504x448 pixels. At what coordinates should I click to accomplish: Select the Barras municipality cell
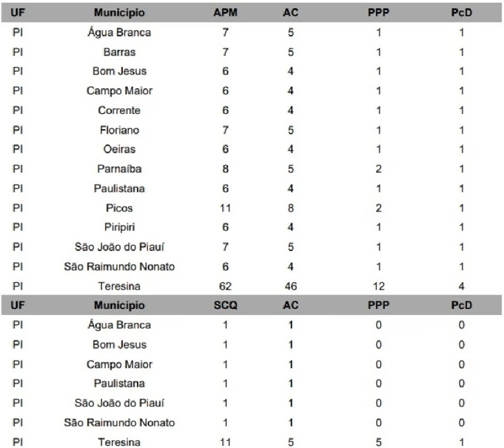119,52
